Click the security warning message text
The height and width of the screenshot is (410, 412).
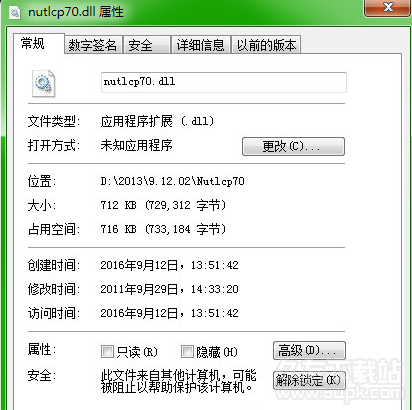[178, 381]
